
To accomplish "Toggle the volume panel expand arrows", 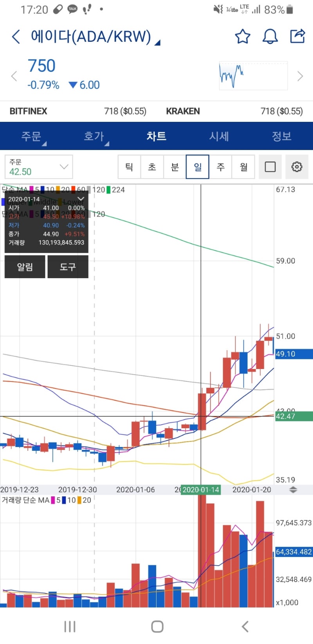I will tap(293, 490).
